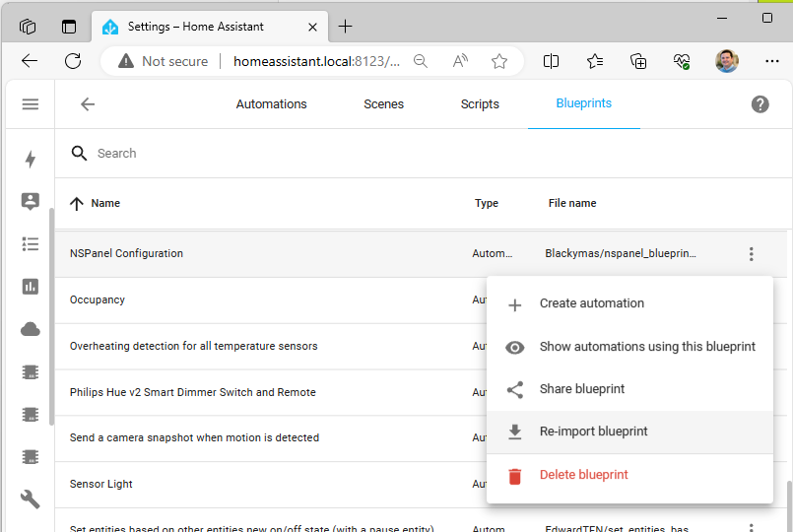The image size is (793, 532).
Task: Open NSPanel Configuration three-dot overflow menu
Action: [x=751, y=254]
